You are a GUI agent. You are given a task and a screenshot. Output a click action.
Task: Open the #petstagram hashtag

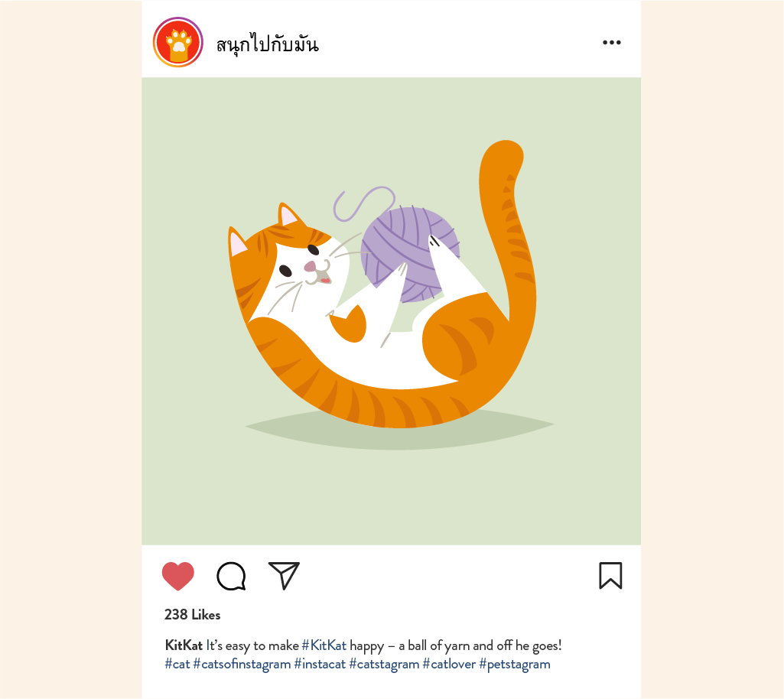(x=515, y=664)
